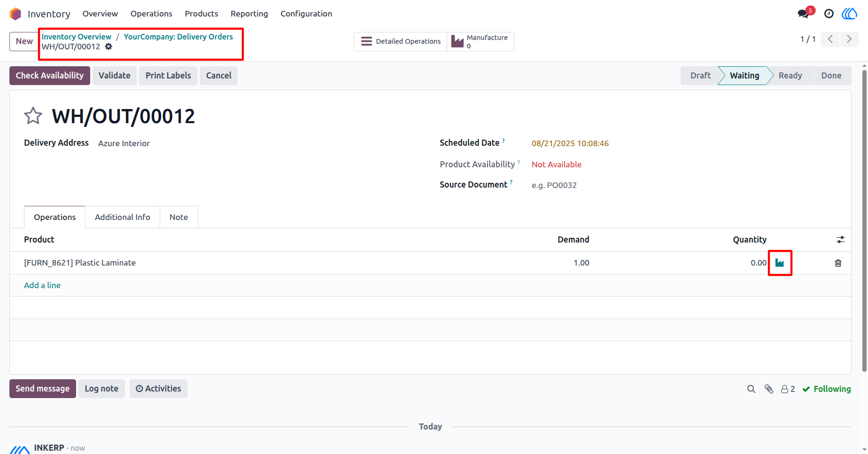
Task: Open the Overview menu
Action: [x=100, y=14]
